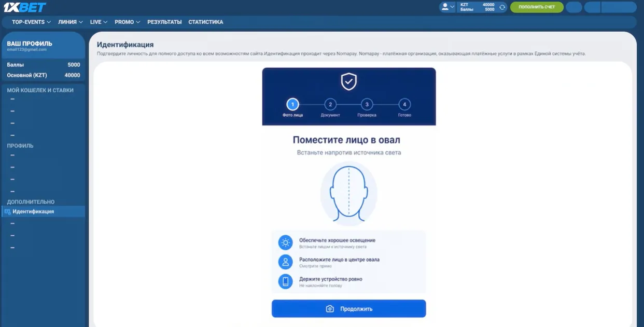Click the person face-centering tip icon
644x327 pixels.
click(x=285, y=262)
